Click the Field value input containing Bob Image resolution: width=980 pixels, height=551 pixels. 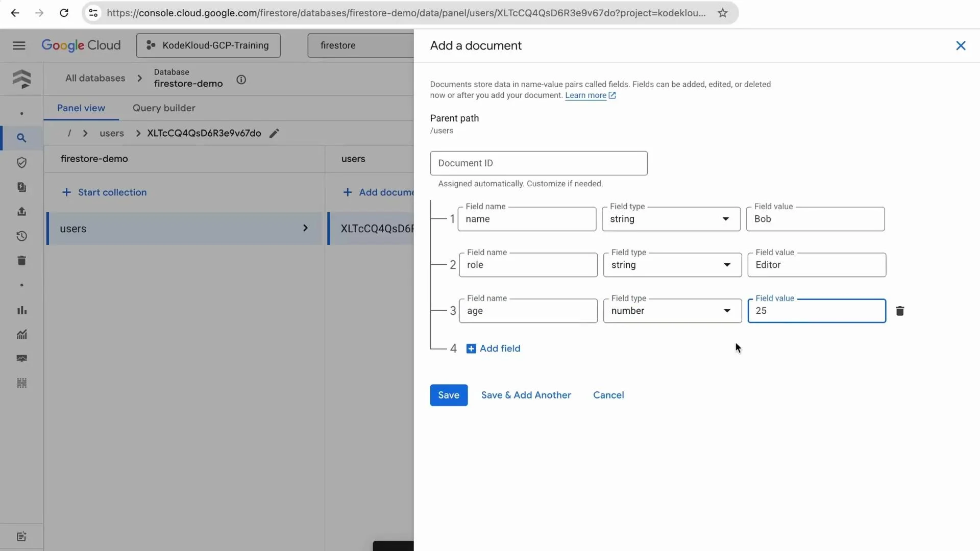[x=815, y=219]
